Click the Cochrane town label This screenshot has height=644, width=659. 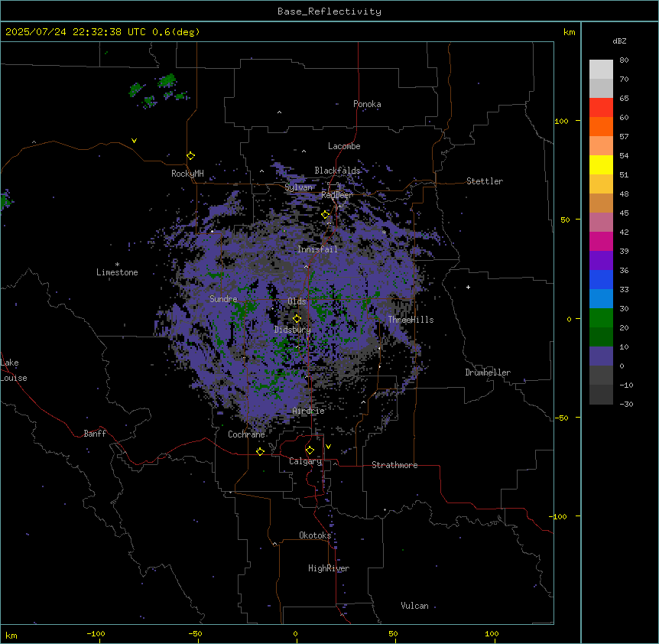pos(246,434)
